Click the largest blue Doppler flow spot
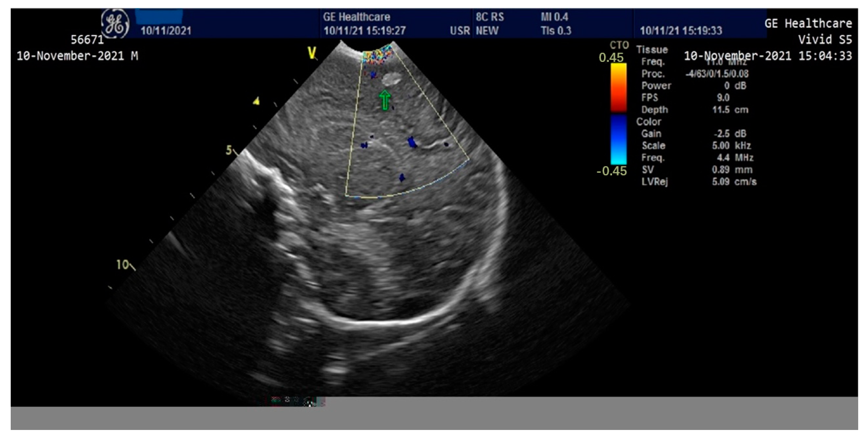The image size is (868, 438). tap(412, 143)
